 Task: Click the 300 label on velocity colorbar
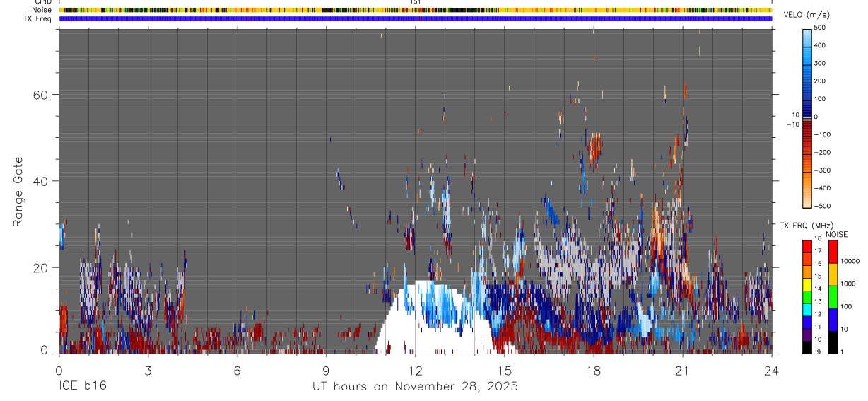[x=821, y=63]
